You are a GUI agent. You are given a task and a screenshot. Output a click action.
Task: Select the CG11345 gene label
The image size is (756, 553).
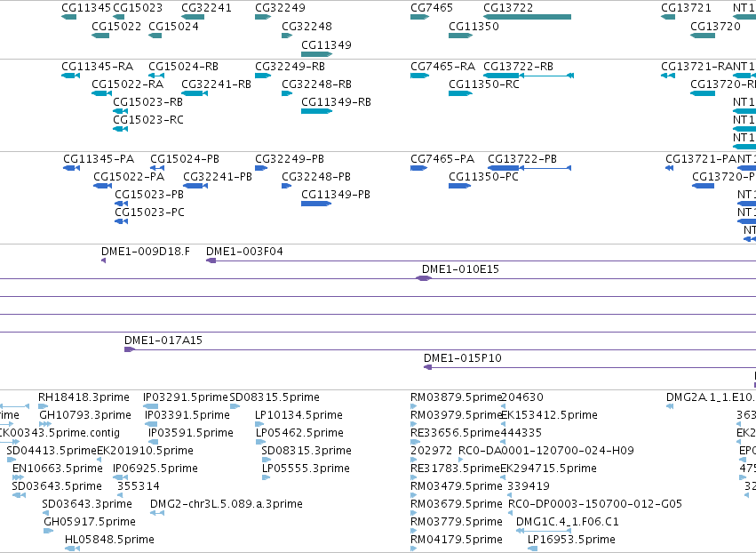(86, 8)
